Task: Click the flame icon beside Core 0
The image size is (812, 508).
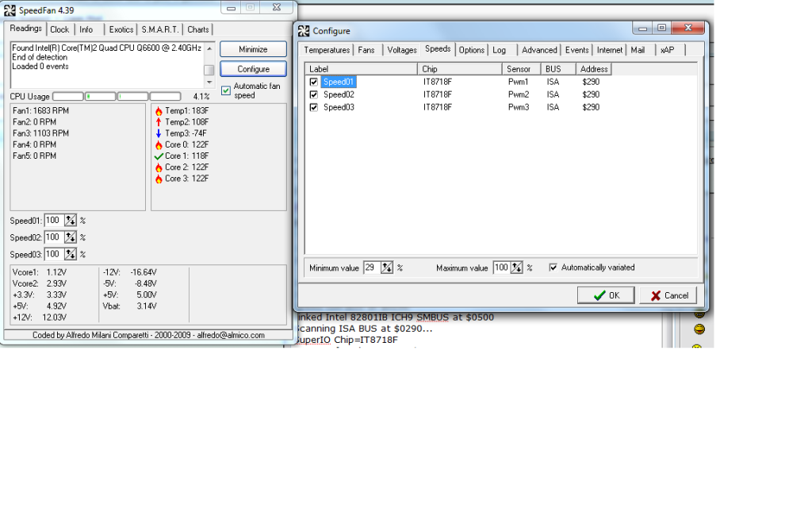Action: click(x=159, y=145)
